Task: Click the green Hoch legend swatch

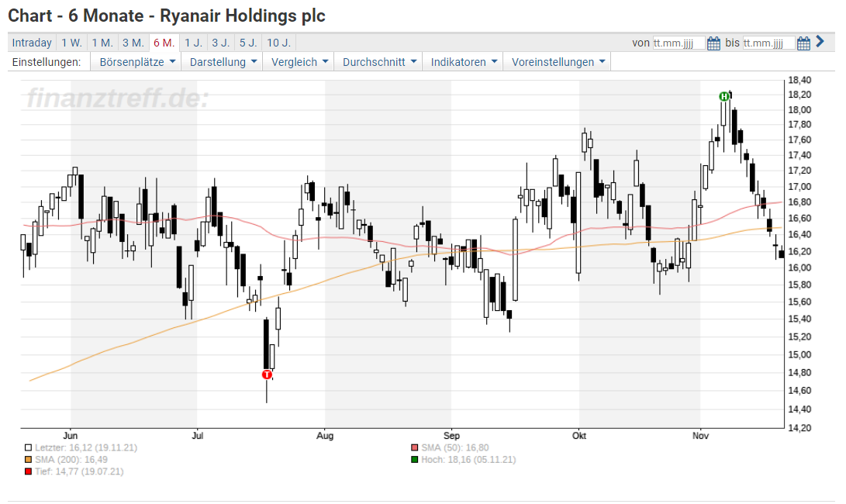Action: point(414,460)
